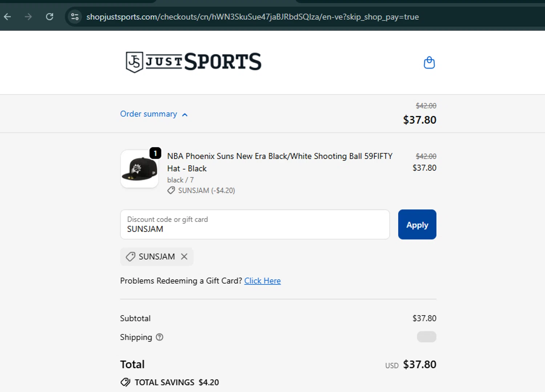Screen dimensions: 545x392
Task: Reload the checkout page
Action: pos(49,17)
